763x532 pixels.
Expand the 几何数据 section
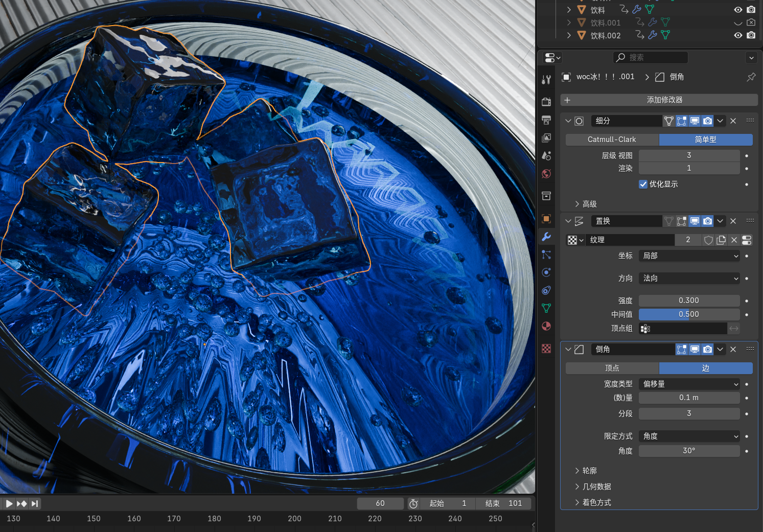593,487
